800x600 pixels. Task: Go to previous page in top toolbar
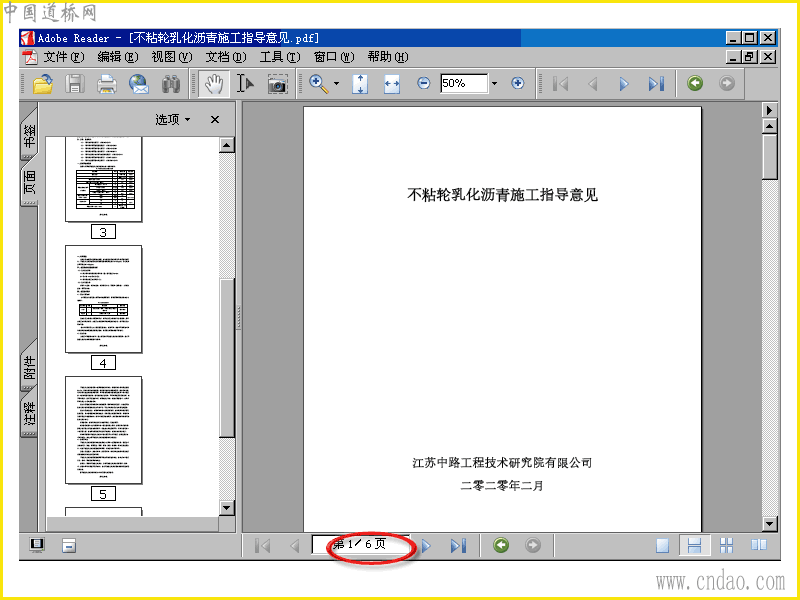pos(592,83)
